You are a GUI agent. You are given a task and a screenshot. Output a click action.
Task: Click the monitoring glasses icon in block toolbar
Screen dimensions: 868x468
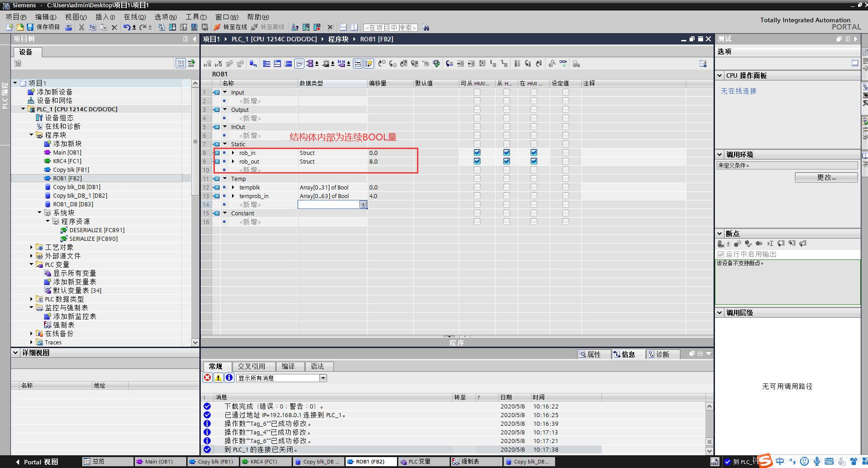tap(563, 64)
